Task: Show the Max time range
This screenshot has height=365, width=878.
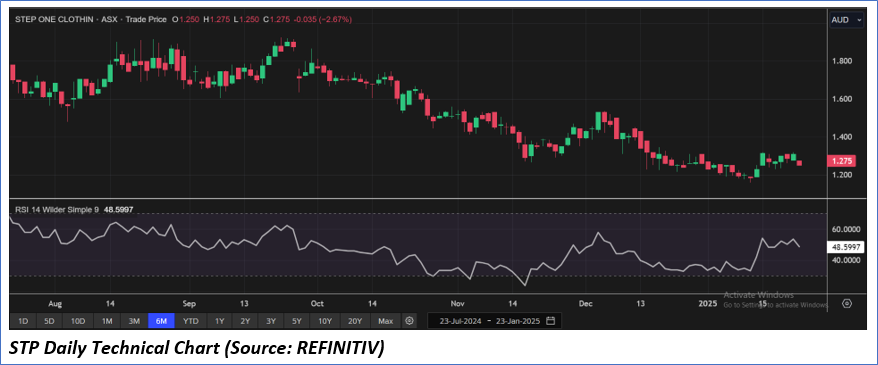Action: point(385,321)
